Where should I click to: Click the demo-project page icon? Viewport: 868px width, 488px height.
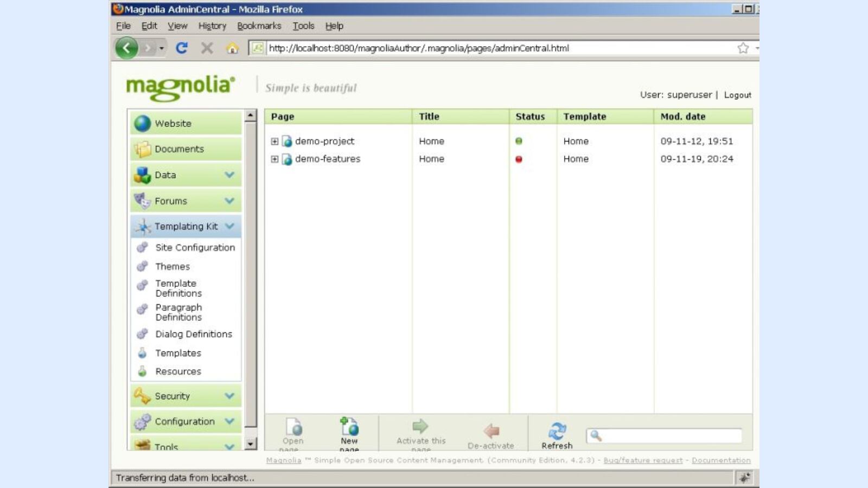287,142
